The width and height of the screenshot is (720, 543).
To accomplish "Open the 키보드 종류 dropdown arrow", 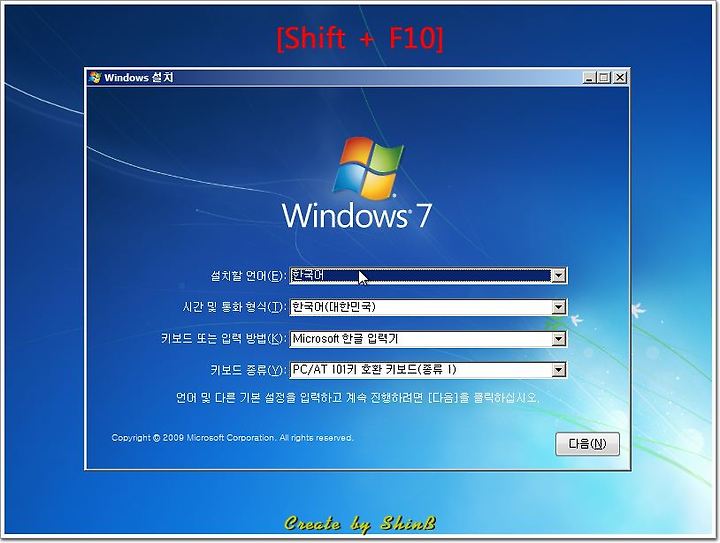I will tap(558, 370).
